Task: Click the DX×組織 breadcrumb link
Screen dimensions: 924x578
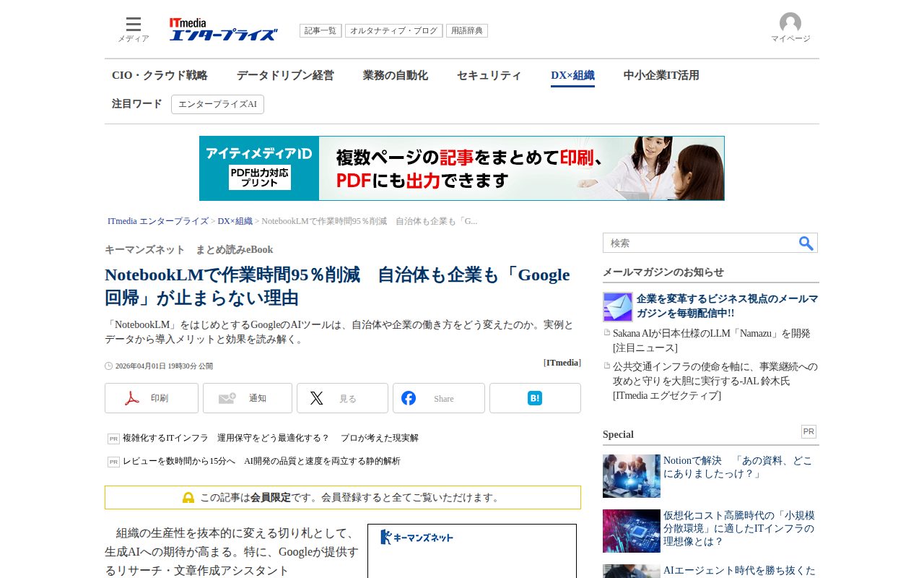Action: (235, 221)
